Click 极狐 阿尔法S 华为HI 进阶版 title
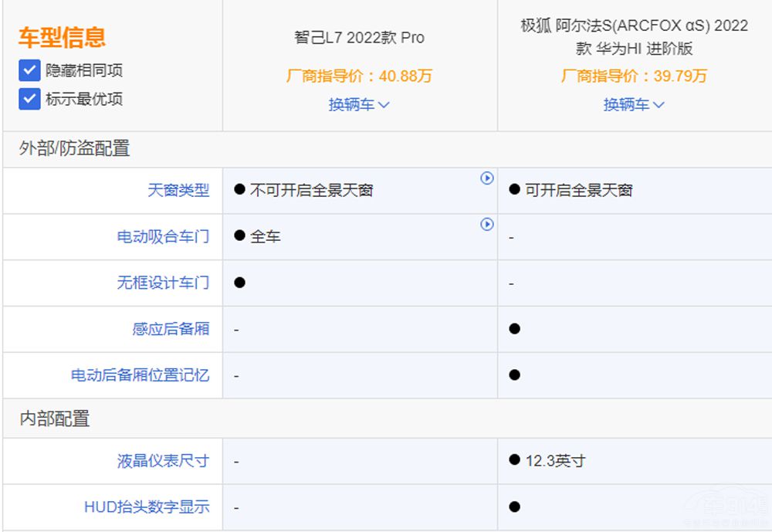Viewport: 772px width, 532px height. click(x=634, y=37)
